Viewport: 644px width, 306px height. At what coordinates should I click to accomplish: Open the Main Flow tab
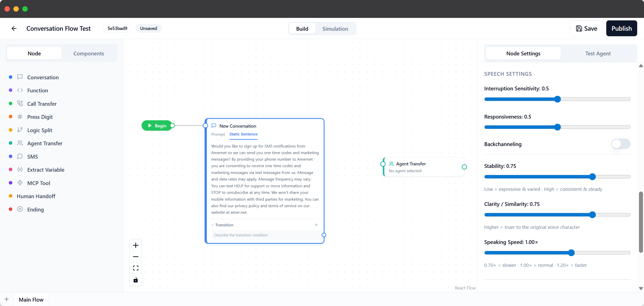31,299
